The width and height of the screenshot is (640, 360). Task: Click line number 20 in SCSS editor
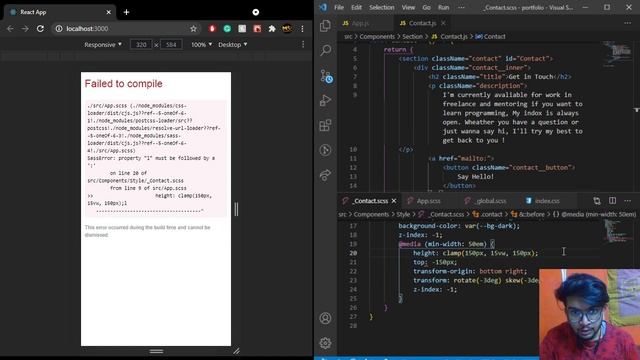[353, 253]
